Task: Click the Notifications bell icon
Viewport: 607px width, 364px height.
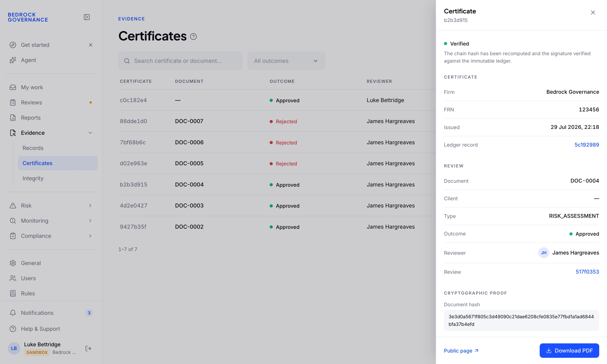Action: point(13,313)
